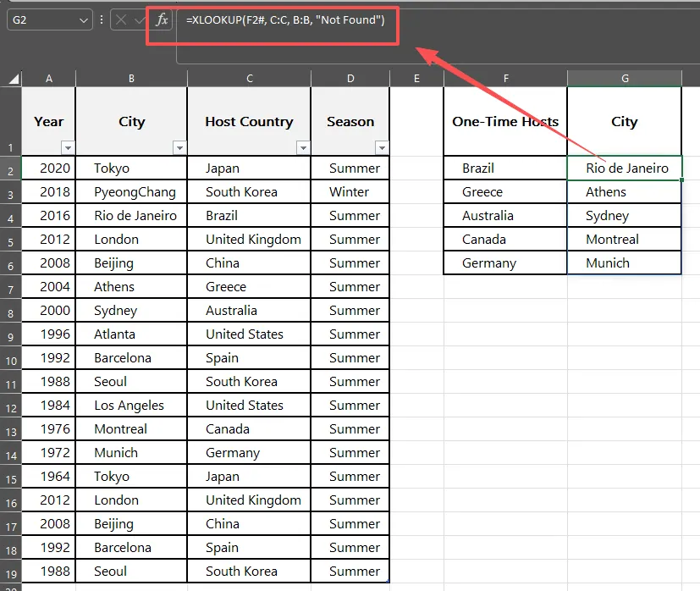Select row 10 by its row header
Screen dimensions: 700x591
click(x=10, y=358)
